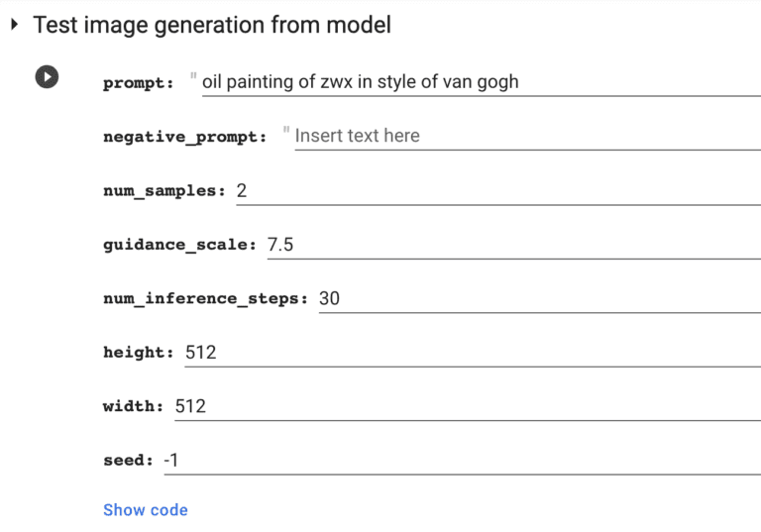761x532 pixels.
Task: Edit the num_inference_steps field
Action: point(535,298)
